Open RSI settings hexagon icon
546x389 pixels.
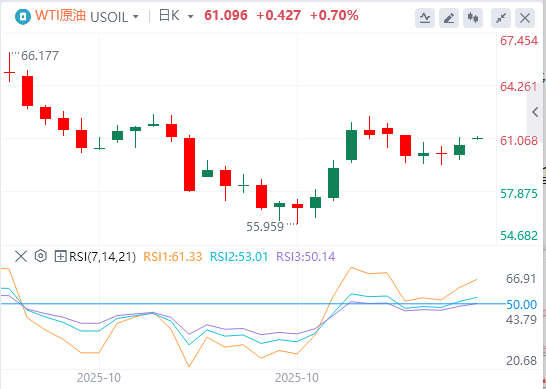coord(41,256)
